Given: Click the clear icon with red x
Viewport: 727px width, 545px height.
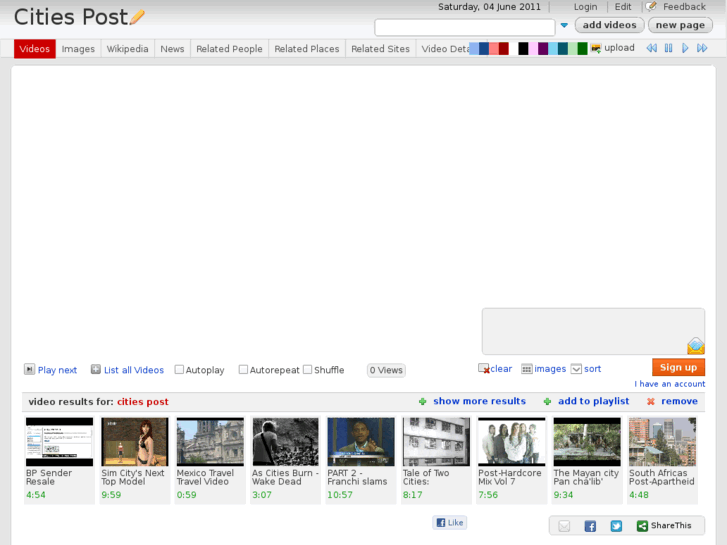Looking at the screenshot, I should tap(484, 369).
